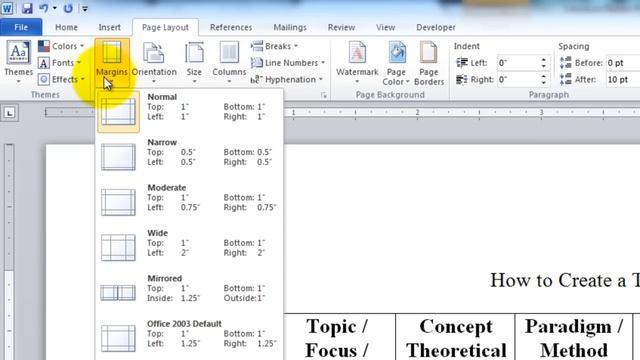Click the Redo icon

pos(68,8)
